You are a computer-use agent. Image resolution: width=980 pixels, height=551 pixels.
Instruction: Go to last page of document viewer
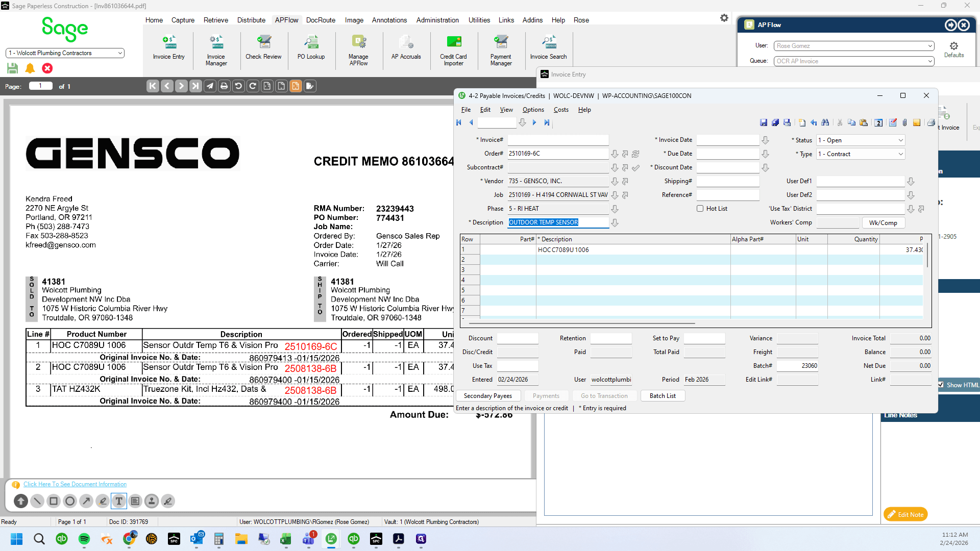[x=195, y=86]
